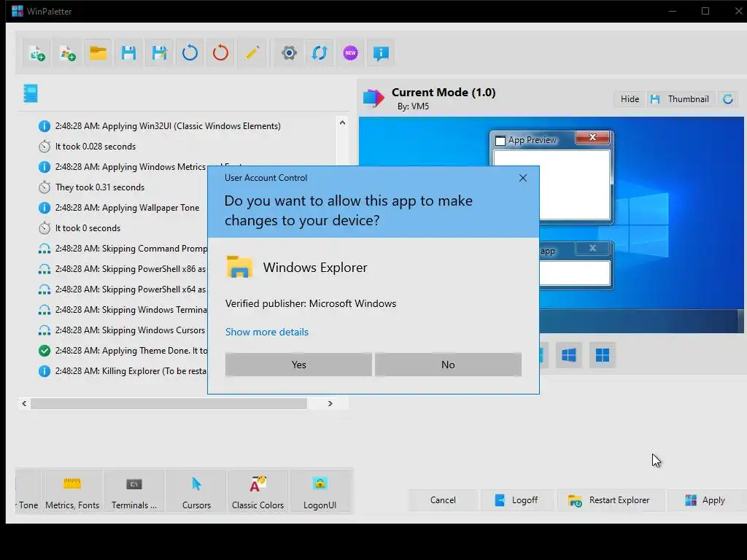Click the Current Mode theme icon
Image resolution: width=747 pixels, height=560 pixels.
(373, 98)
